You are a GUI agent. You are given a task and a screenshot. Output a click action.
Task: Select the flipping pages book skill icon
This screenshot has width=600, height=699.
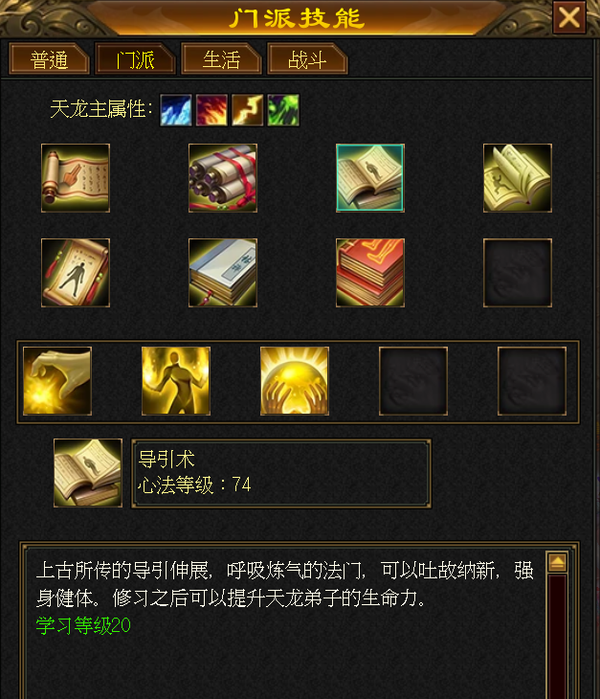[518, 178]
